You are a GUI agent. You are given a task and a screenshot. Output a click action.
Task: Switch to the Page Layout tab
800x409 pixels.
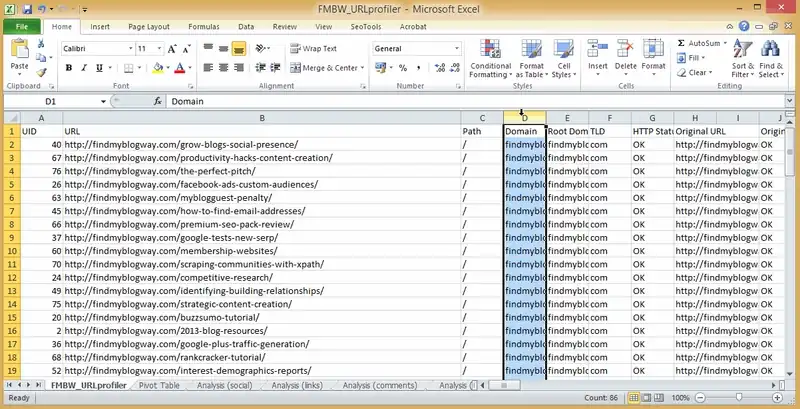[x=149, y=27]
